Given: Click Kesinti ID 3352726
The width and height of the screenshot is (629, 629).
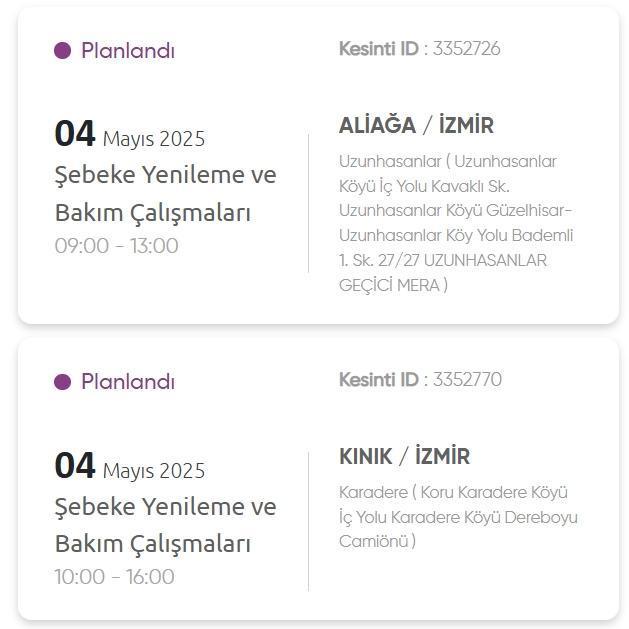Looking at the screenshot, I should click(x=420, y=49).
